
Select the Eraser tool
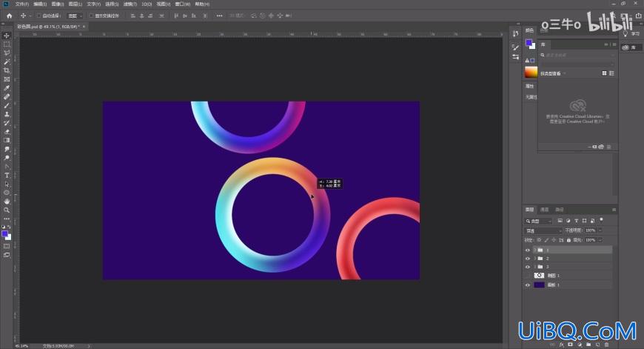tap(7, 132)
